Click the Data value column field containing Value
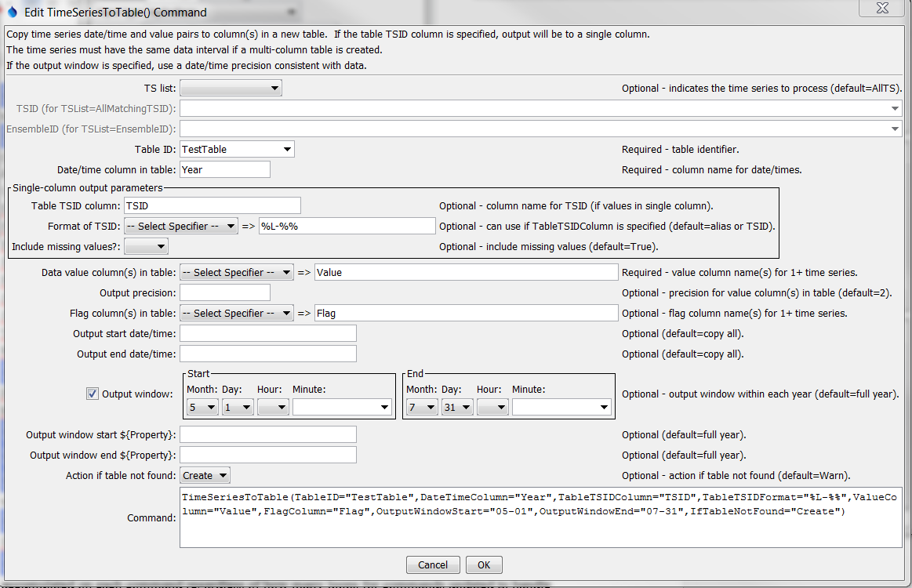The height and width of the screenshot is (588, 912). 467,272
